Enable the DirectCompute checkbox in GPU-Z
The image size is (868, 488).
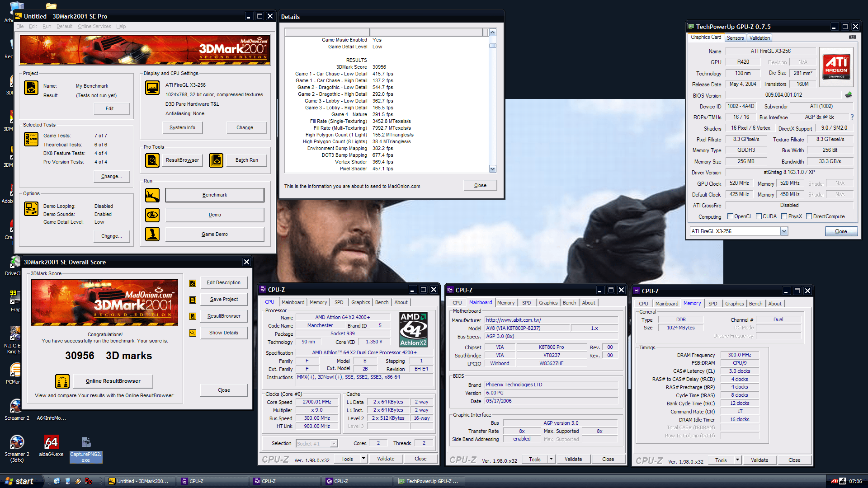pyautogui.click(x=809, y=216)
